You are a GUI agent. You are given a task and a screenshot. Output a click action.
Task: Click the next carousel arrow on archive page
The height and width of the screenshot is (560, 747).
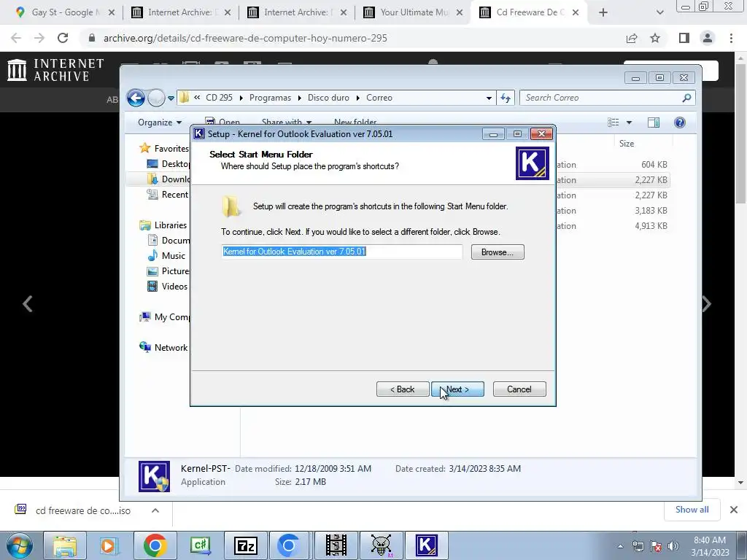(x=707, y=304)
